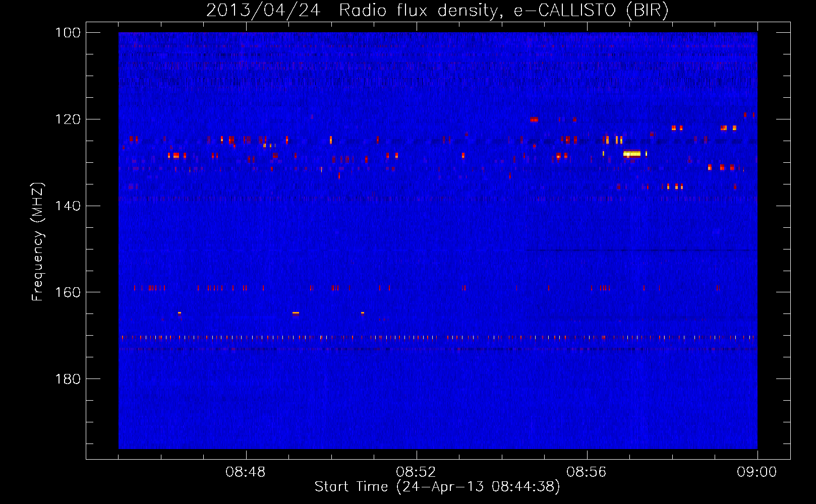Screen dimensions: 816x504
Task: Click the 08:56 time tick label
Action: [x=587, y=472]
